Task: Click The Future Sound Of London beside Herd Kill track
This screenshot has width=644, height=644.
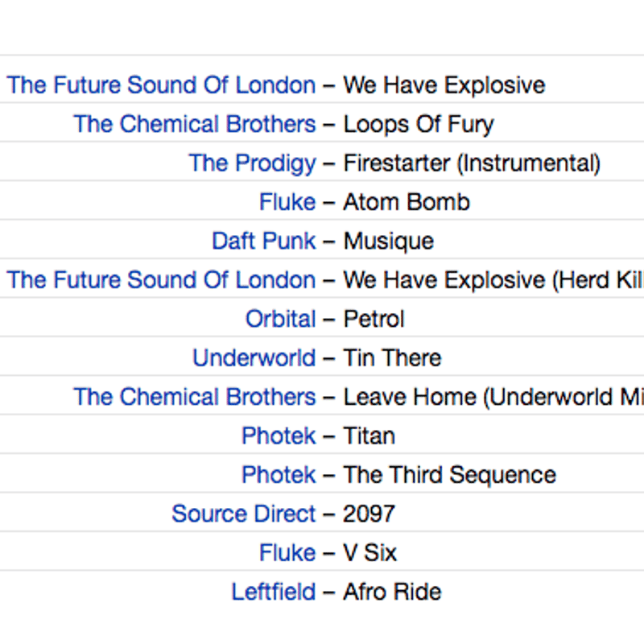Action: pos(161,279)
